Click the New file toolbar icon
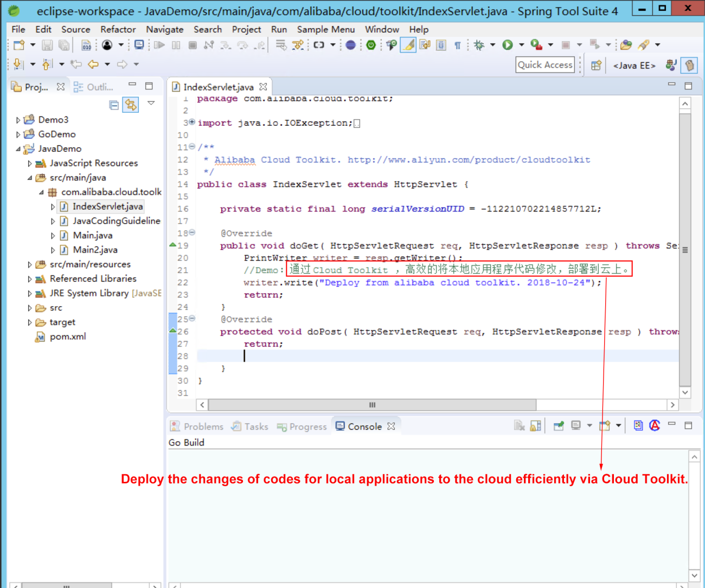705x588 pixels. [x=19, y=45]
